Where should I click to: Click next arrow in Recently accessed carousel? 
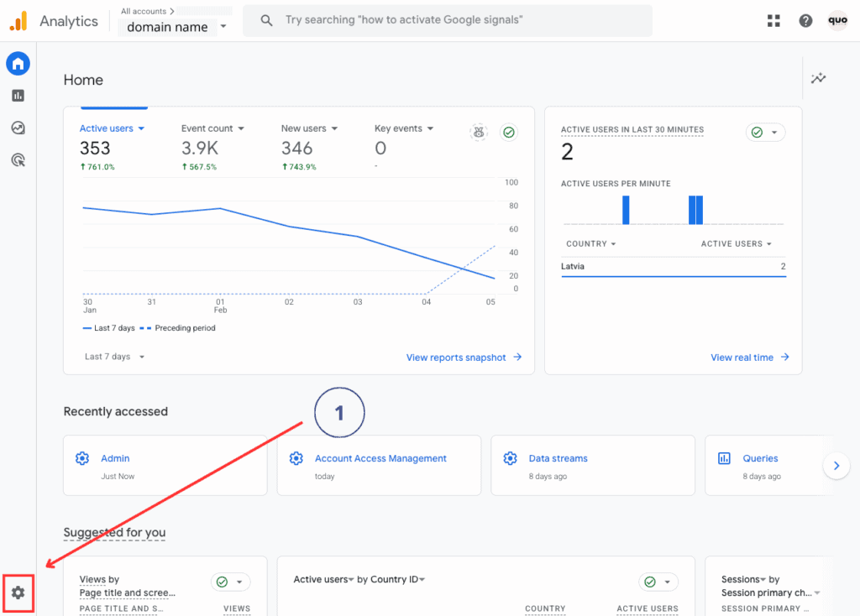click(x=836, y=466)
